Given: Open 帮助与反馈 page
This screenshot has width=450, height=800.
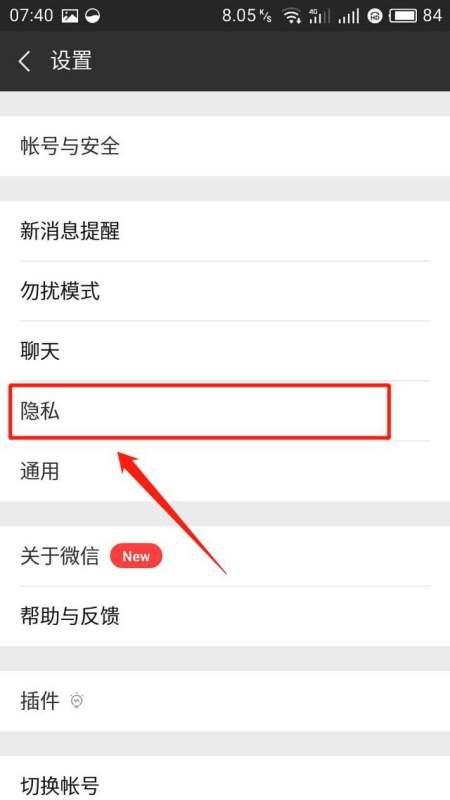Looking at the screenshot, I should [x=225, y=616].
